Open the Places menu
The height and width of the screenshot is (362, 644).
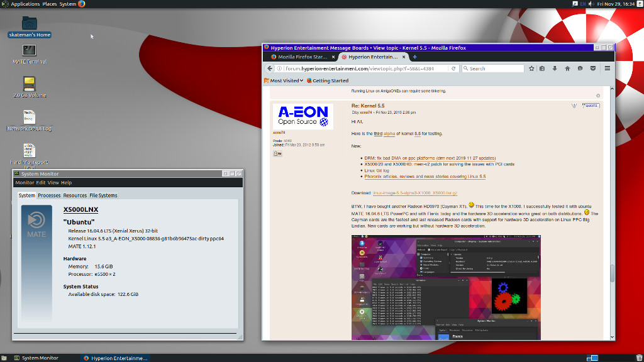pyautogui.click(x=49, y=4)
